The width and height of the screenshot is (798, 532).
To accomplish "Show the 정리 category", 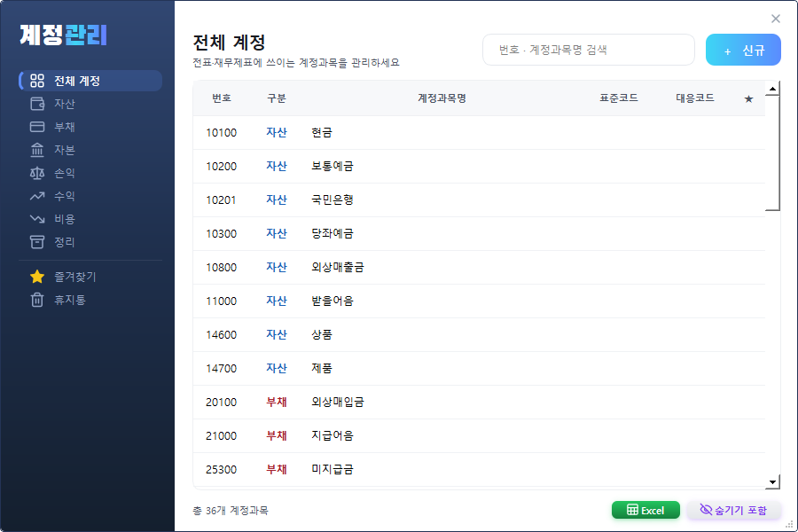I will [90, 242].
